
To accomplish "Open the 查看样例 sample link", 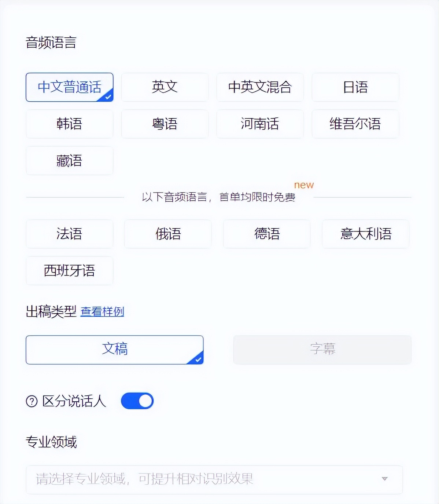I will pyautogui.click(x=102, y=312).
